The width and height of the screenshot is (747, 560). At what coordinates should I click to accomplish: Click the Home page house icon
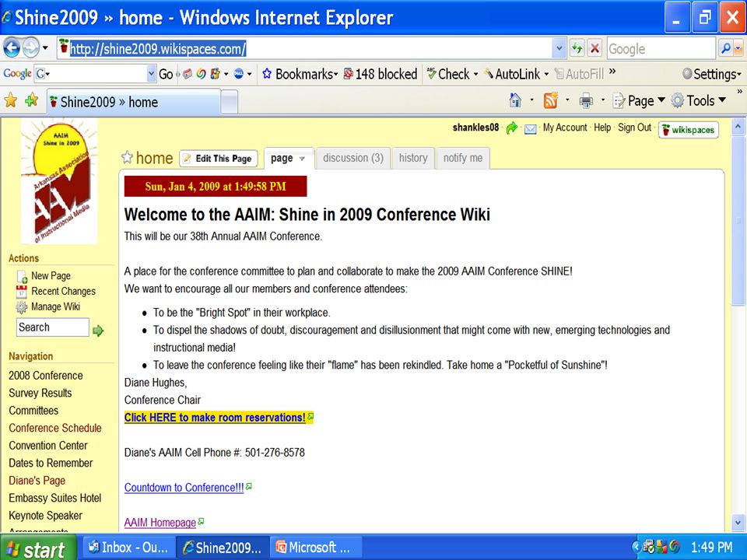(515, 100)
